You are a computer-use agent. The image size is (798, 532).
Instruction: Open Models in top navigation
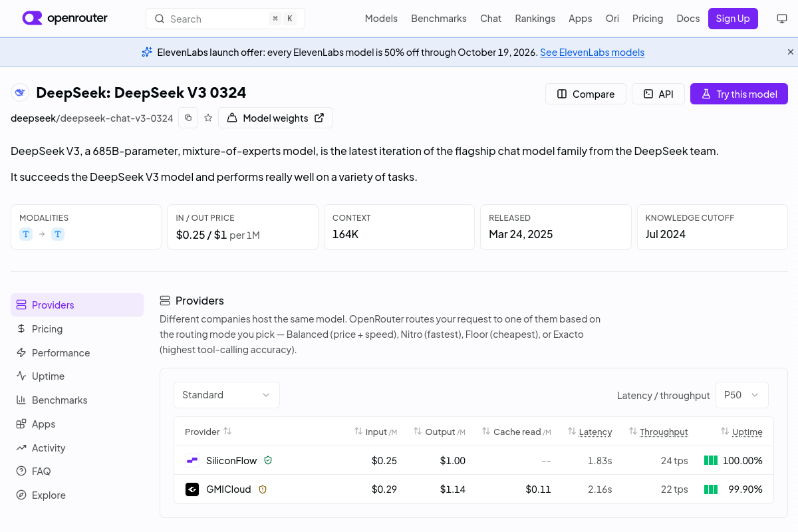pos(381,19)
